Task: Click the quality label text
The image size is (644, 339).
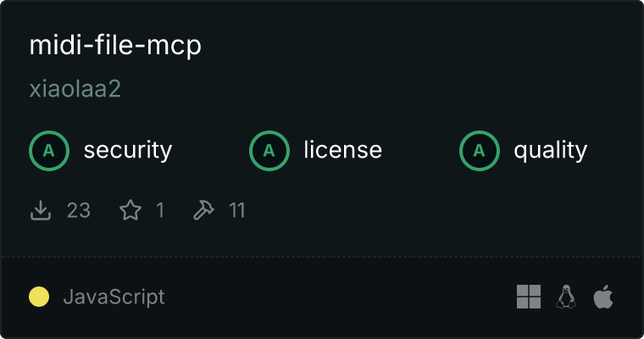Action: 550,150
